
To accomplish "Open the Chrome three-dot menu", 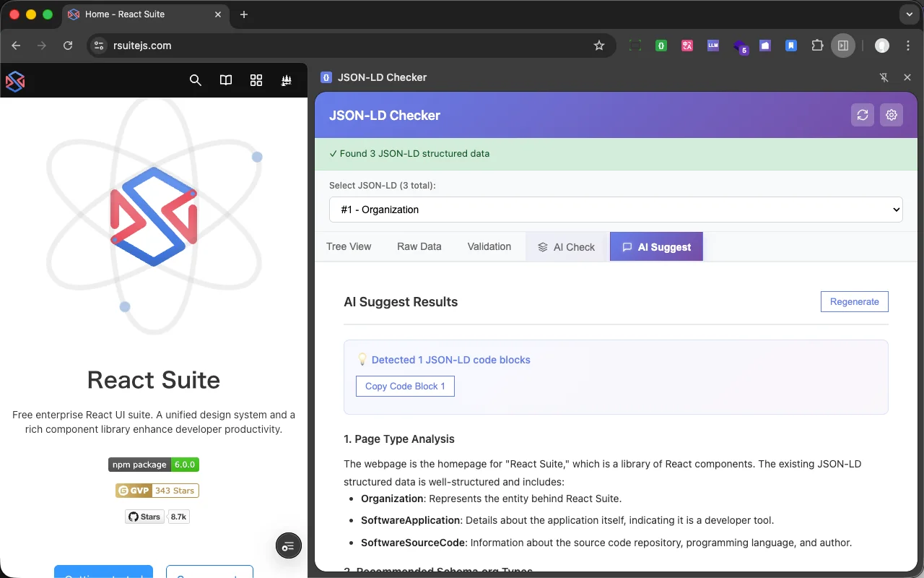I will [x=907, y=46].
